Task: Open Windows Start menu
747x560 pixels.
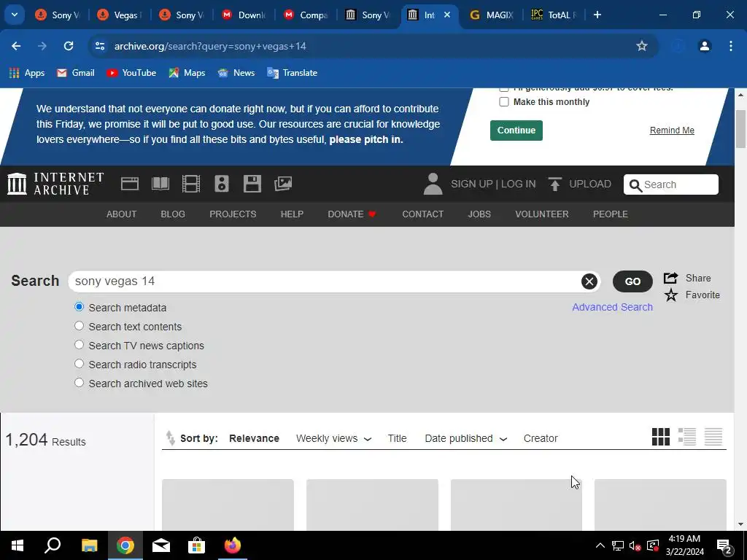Action: [x=18, y=545]
